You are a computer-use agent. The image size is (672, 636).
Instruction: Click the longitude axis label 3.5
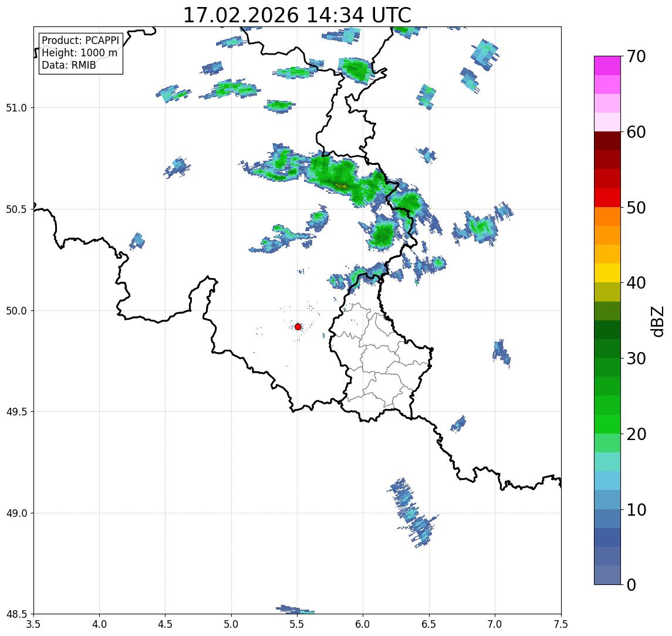33,624
